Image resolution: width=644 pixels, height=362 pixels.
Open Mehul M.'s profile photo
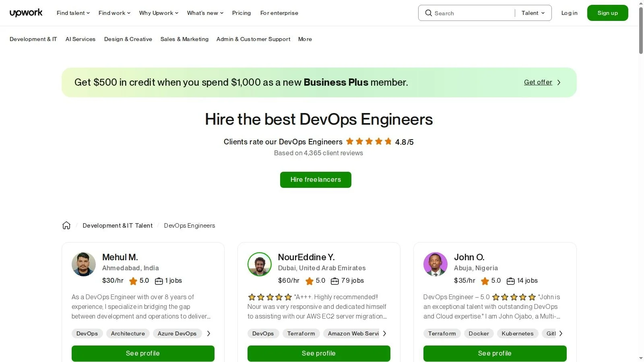coord(83,264)
